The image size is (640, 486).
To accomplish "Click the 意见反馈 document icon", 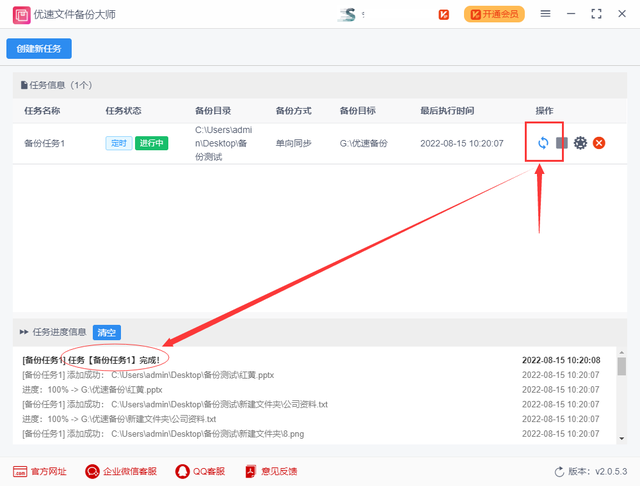I will coord(251,471).
